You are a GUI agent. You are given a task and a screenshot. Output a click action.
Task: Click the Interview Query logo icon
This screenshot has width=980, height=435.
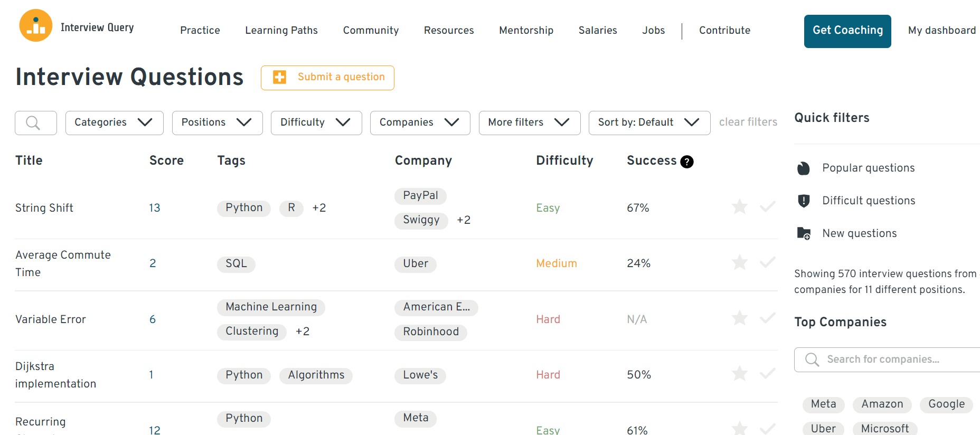[x=36, y=25]
